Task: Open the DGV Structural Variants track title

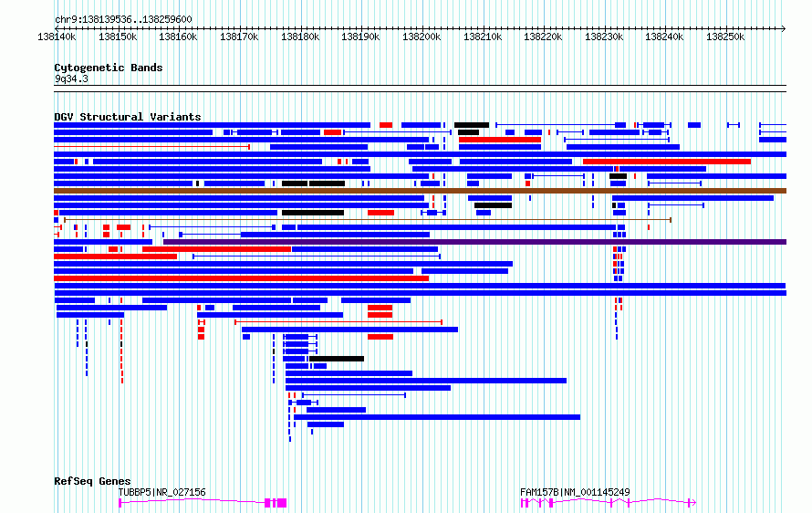Action: tap(128, 117)
